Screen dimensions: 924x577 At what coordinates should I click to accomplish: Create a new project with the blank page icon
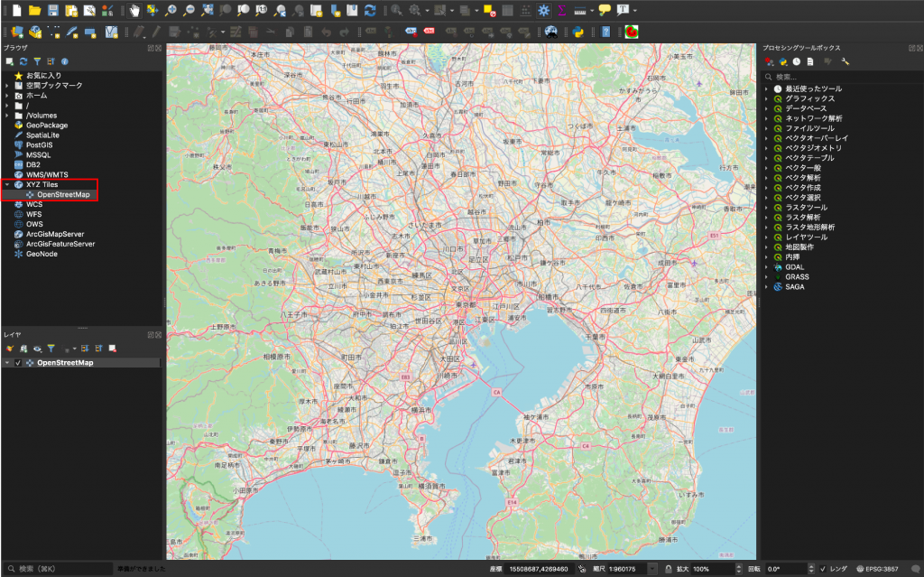(x=17, y=10)
